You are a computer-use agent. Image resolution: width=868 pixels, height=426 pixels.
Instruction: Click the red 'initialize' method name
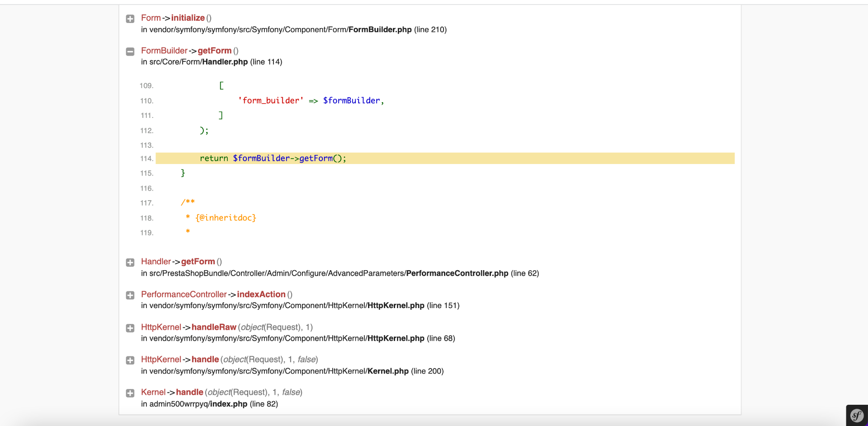click(188, 18)
